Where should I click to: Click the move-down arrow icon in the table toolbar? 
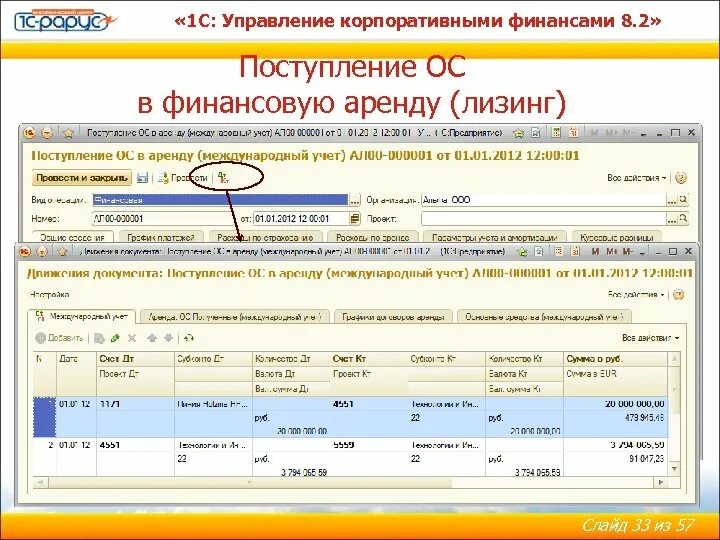[169, 338]
